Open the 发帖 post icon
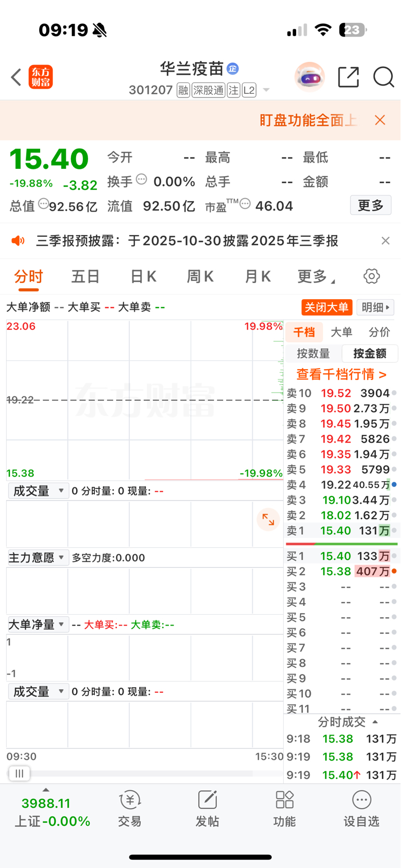 [207, 809]
